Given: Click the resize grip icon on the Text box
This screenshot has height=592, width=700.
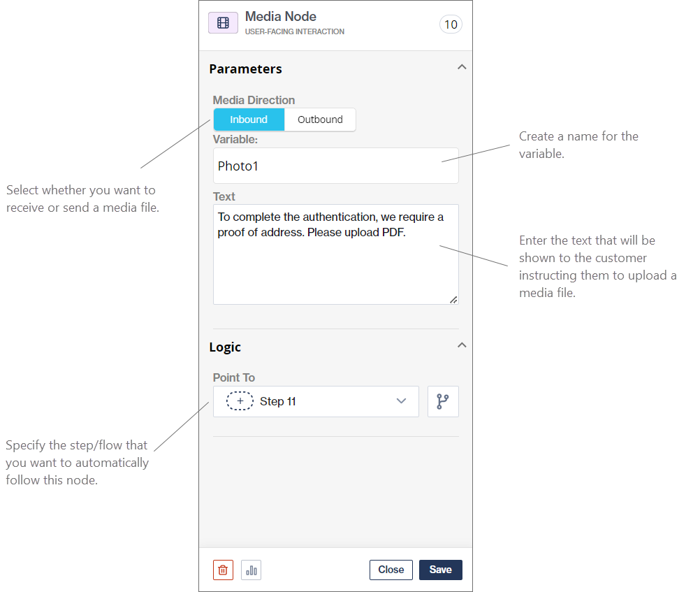Looking at the screenshot, I should coord(454,300).
